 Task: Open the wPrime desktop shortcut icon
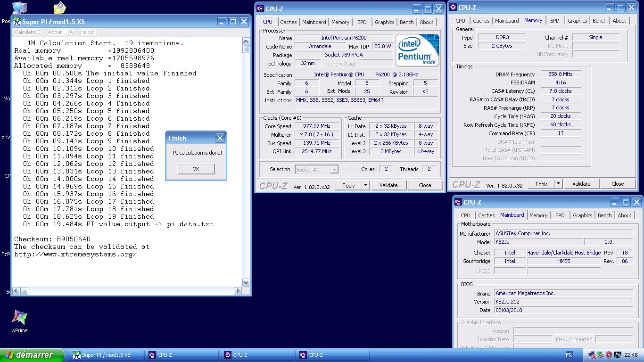(19, 318)
